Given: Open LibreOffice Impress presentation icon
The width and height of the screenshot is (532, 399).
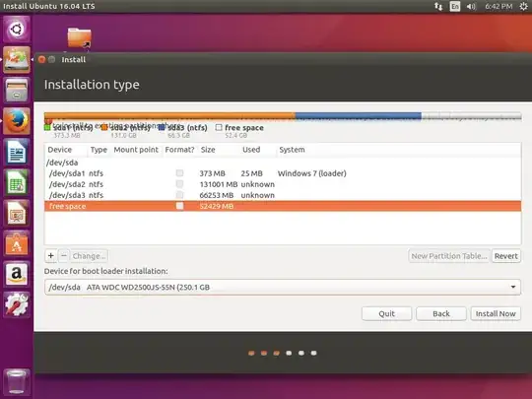Looking at the screenshot, I should coord(17,213).
